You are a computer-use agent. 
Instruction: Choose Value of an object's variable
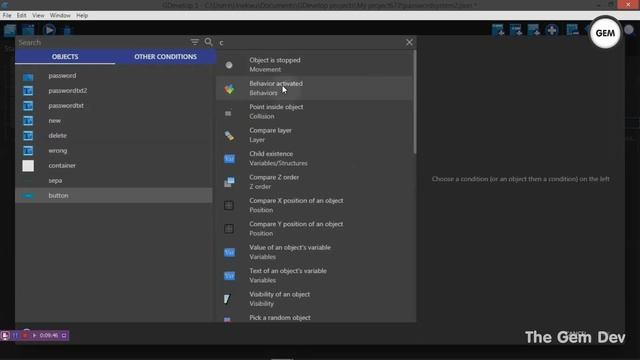[314, 252]
